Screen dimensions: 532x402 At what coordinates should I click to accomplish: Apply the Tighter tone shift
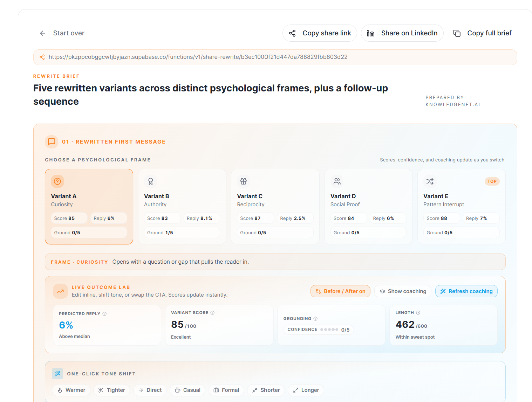[111, 390]
